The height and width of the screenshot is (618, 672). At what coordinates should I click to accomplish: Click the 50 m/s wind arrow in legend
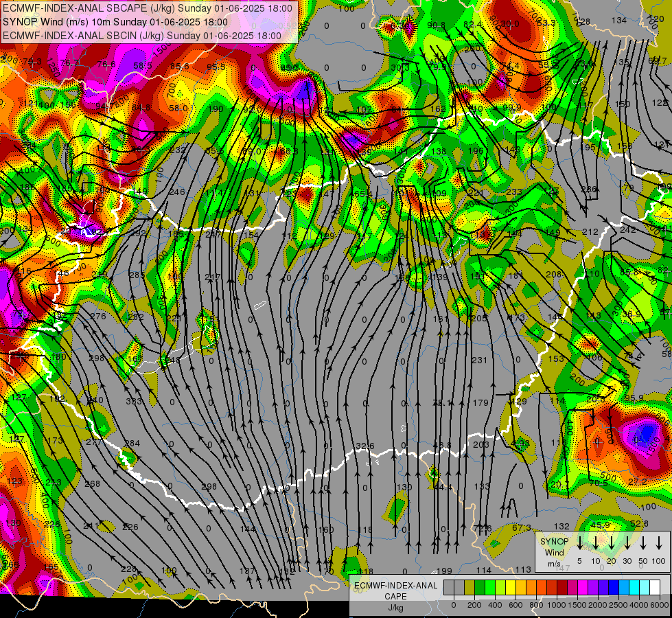(x=643, y=543)
